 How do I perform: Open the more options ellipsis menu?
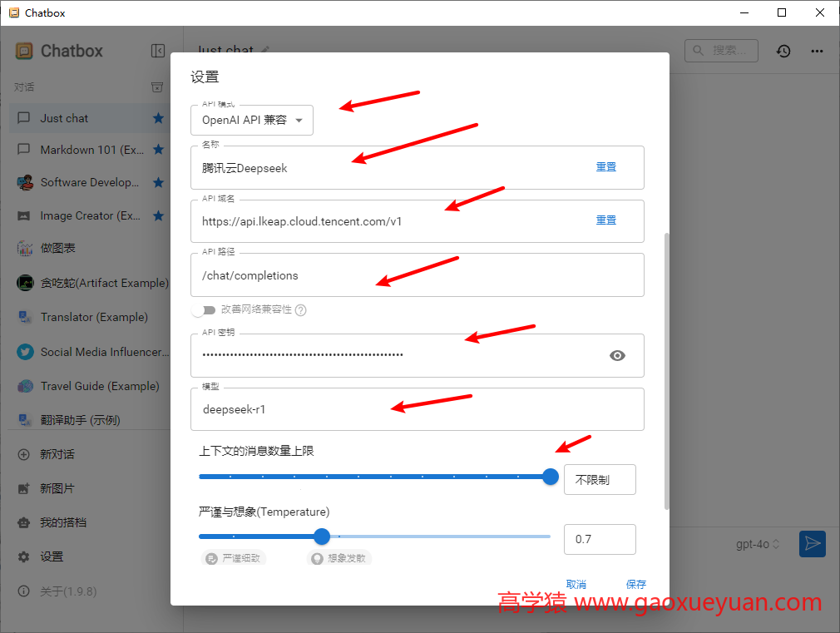click(x=817, y=51)
